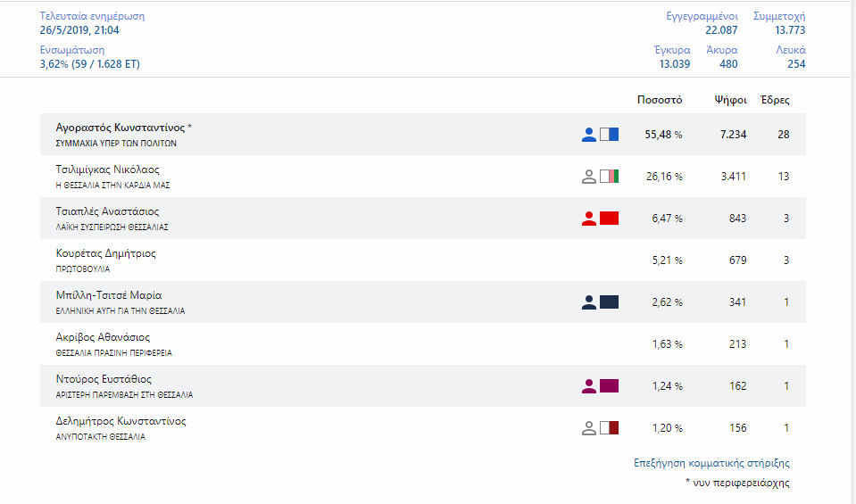Click the seat count for Ντούρος Ευστάθιος
Image resolution: width=856 pixels, height=504 pixels.
(785, 386)
